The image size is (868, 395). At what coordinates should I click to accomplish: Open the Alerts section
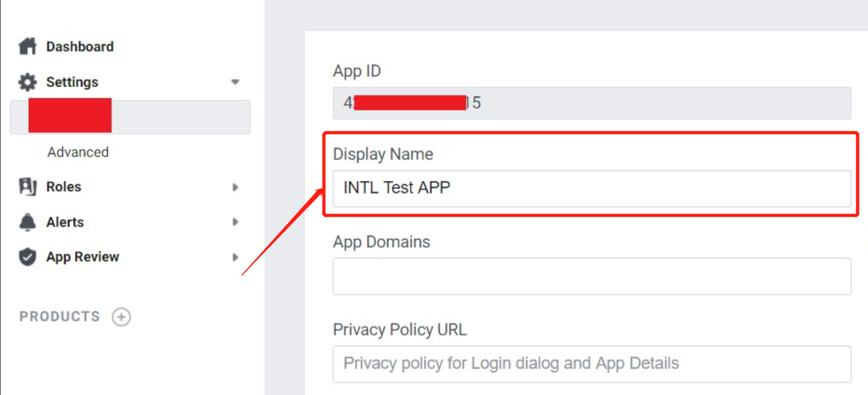coord(65,222)
